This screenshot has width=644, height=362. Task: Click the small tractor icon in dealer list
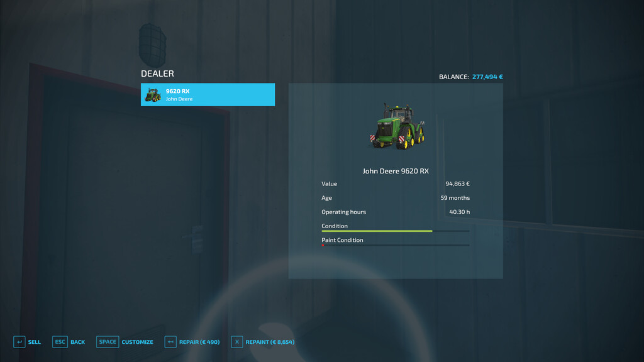(152, 95)
